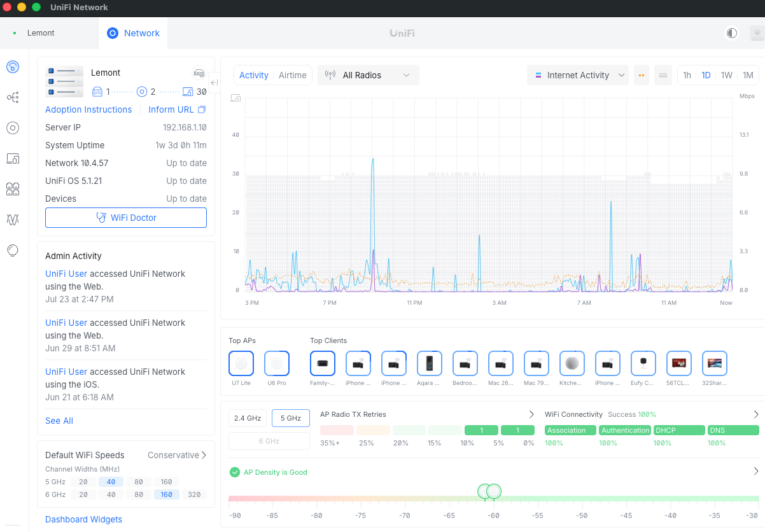765x532 pixels.
Task: Open the Topology icon in the sidebar
Action: [13, 97]
